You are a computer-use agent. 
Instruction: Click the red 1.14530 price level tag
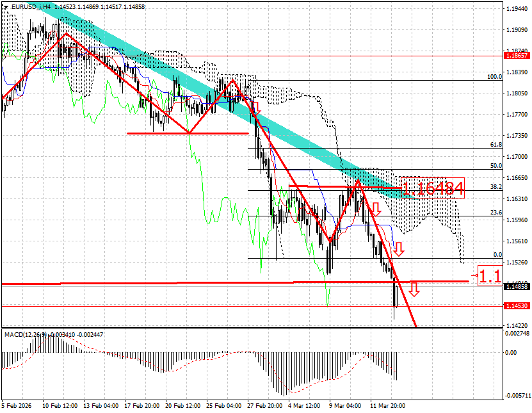click(517, 306)
